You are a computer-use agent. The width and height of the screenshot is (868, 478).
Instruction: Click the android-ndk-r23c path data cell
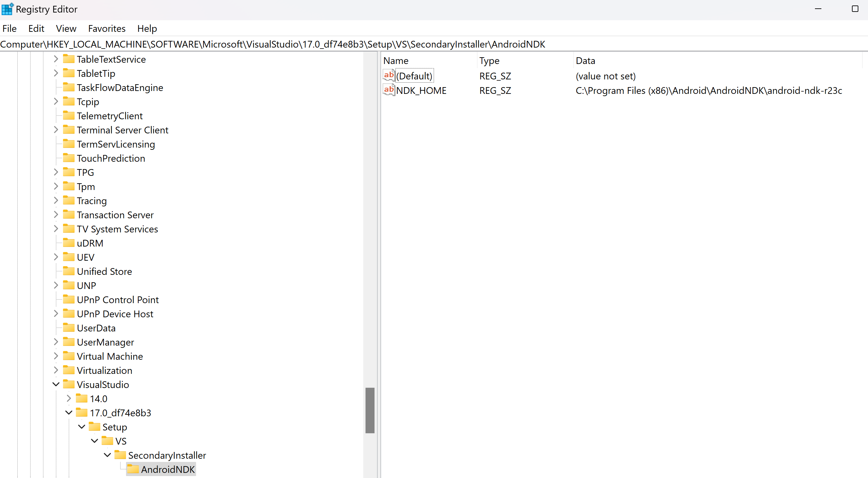click(x=709, y=90)
